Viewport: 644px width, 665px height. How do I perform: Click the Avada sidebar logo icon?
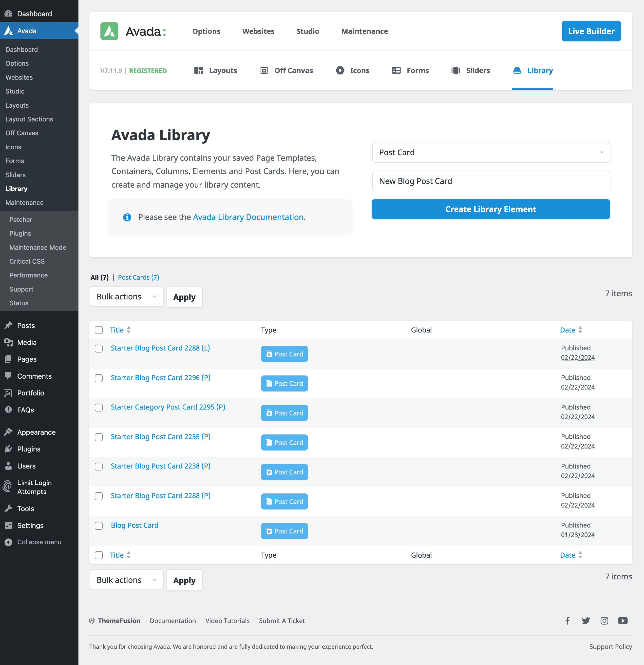coord(8,31)
